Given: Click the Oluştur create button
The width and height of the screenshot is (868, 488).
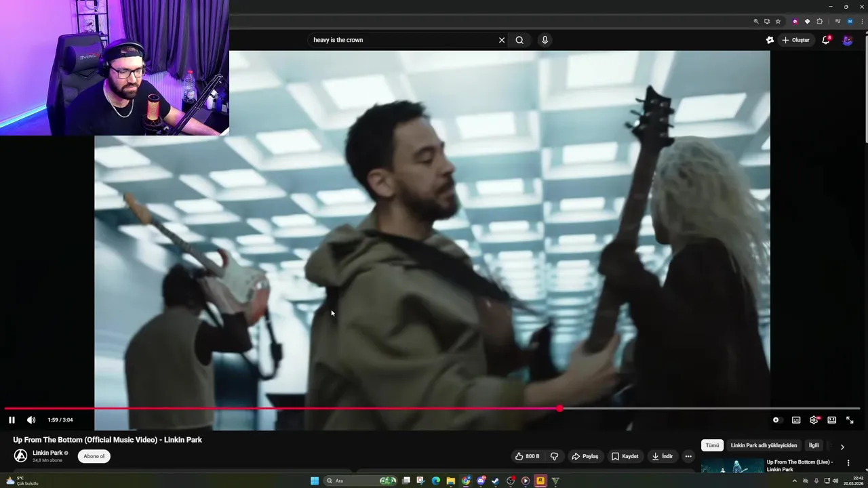Looking at the screenshot, I should (x=796, y=40).
